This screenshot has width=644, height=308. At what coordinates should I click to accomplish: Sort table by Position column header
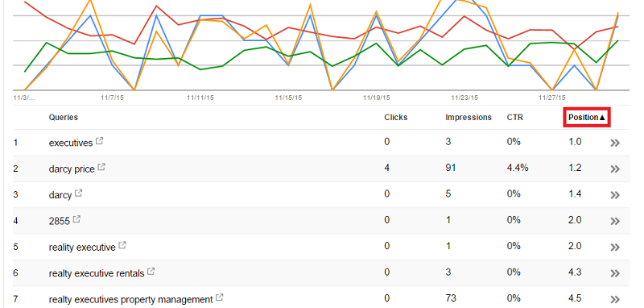tap(587, 117)
